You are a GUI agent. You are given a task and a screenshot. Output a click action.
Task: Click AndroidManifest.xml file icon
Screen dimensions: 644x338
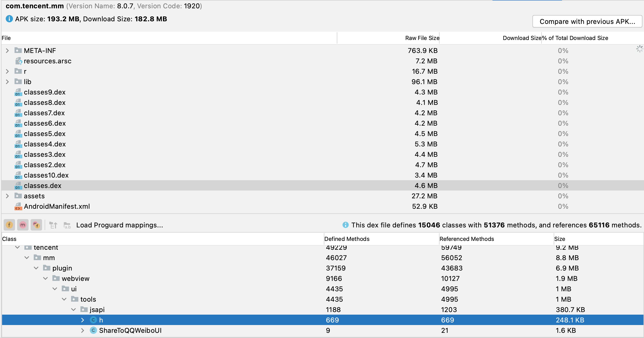click(18, 206)
